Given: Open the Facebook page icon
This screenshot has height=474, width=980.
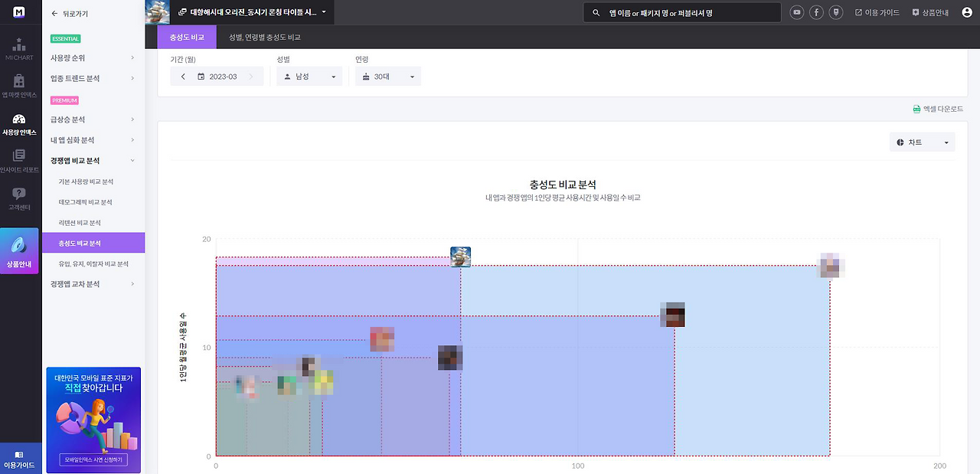Looking at the screenshot, I should 817,12.
